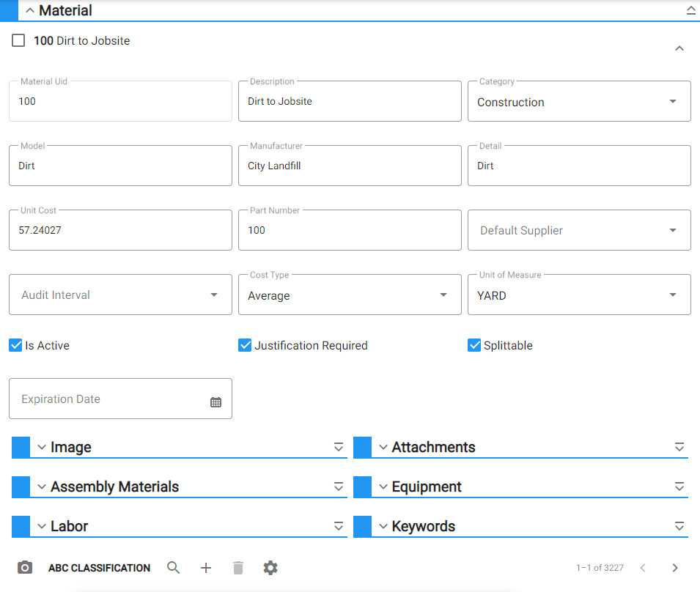Toggle the Justification Required checkbox
Image resolution: width=700 pixels, height=592 pixels.
(x=245, y=345)
